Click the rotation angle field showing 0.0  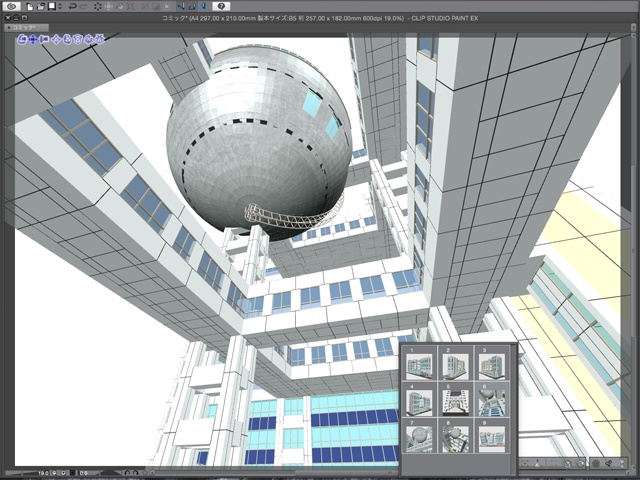(84, 473)
